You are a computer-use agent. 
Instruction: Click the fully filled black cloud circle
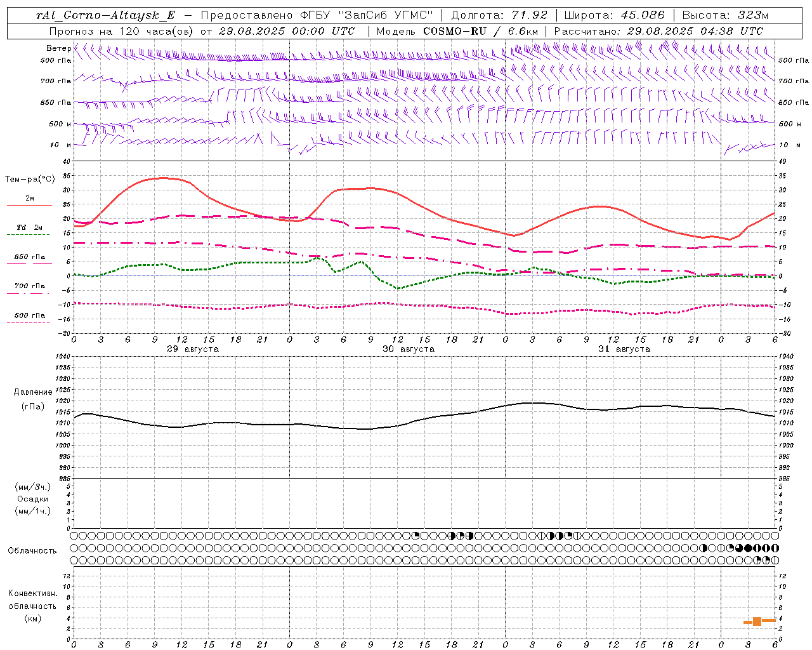point(748,548)
